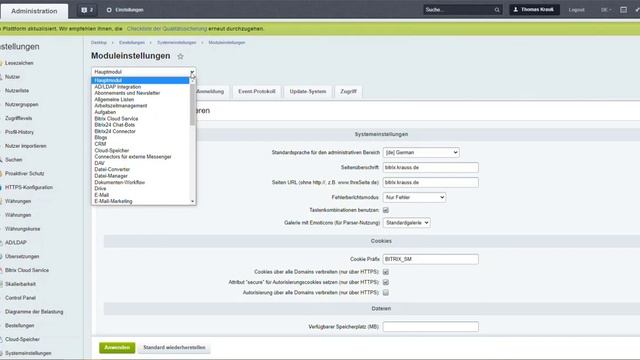The width and height of the screenshot is (640, 360).
Task: Click the Cookie Präfix input field
Action: tap(431, 259)
